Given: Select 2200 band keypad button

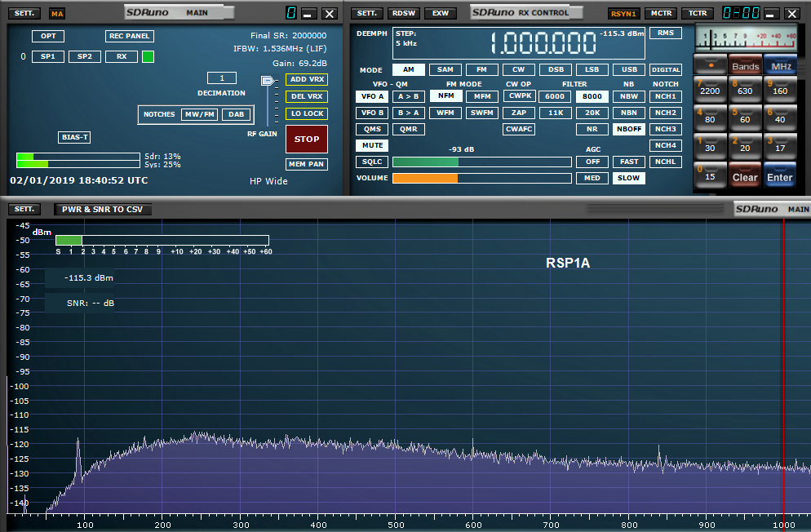Looking at the screenshot, I should pyautogui.click(x=710, y=90).
